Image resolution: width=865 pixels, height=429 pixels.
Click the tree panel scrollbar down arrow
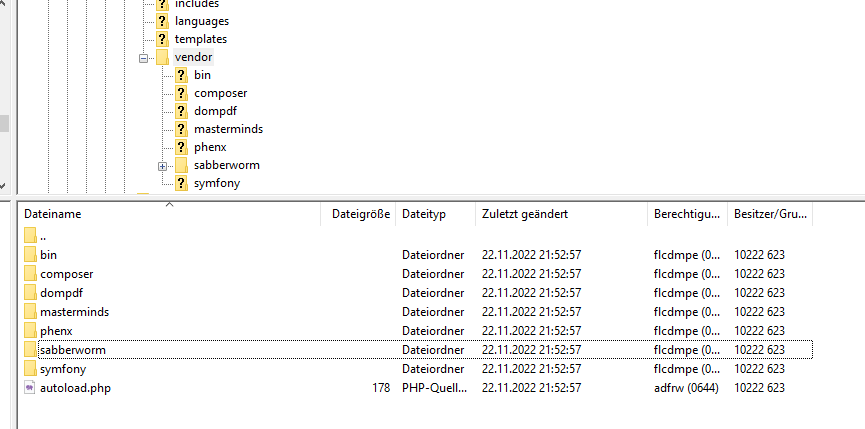(3, 186)
